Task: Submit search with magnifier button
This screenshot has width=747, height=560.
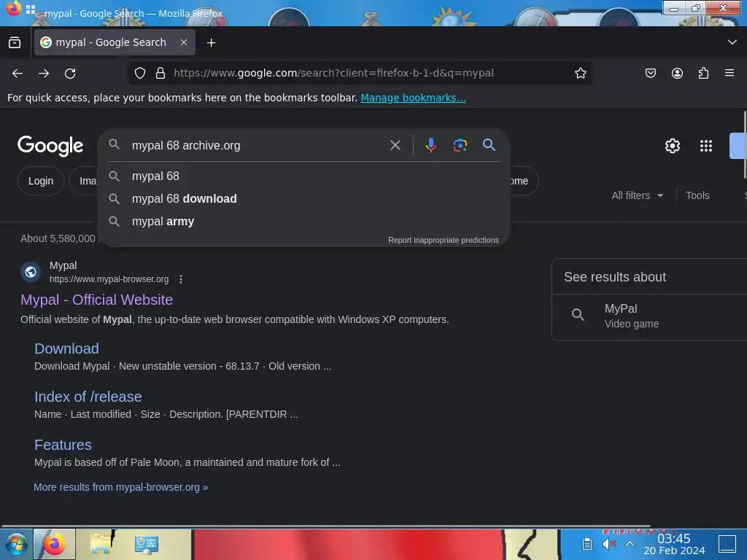Action: click(489, 145)
